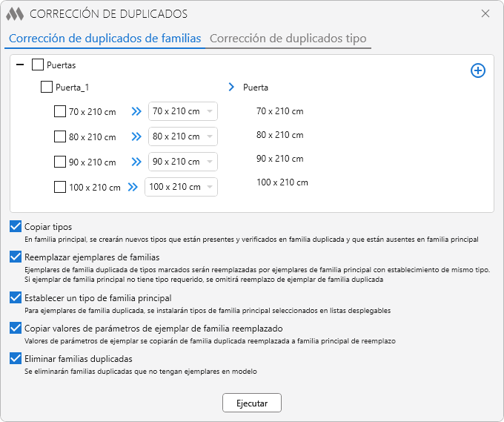This screenshot has width=504, height=422.
Task: Close the Corrección de duplicados dialog
Action: 485,14
